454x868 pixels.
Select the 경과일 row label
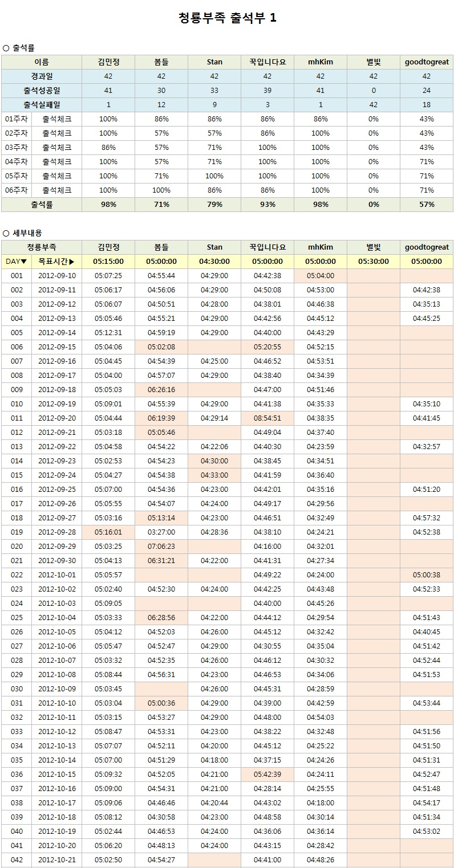tap(42, 76)
